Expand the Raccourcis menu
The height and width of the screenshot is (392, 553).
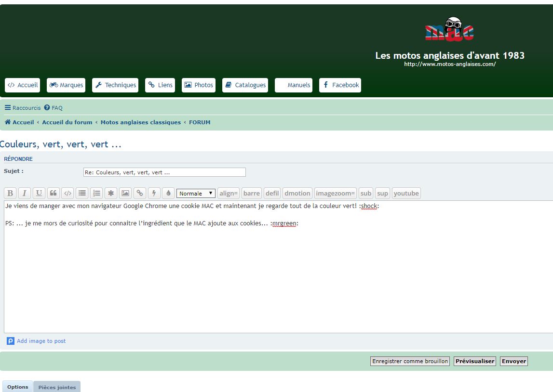click(23, 108)
